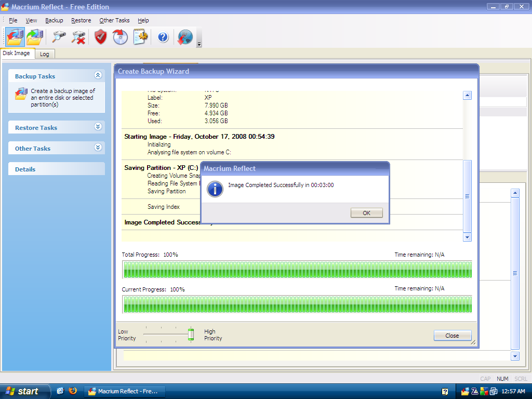532x399 pixels.
Task: Click the VMware tools tray icon
Action: (x=494, y=392)
